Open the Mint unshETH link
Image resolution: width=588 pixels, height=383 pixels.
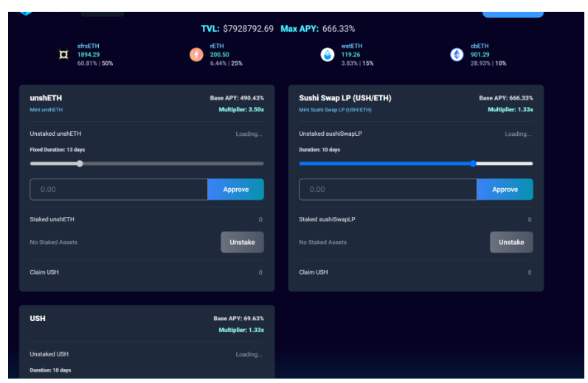[x=46, y=110]
